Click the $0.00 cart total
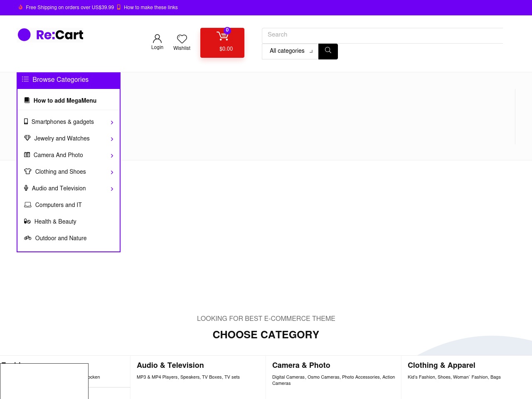Viewport: 532px width, 399px height. (x=226, y=49)
